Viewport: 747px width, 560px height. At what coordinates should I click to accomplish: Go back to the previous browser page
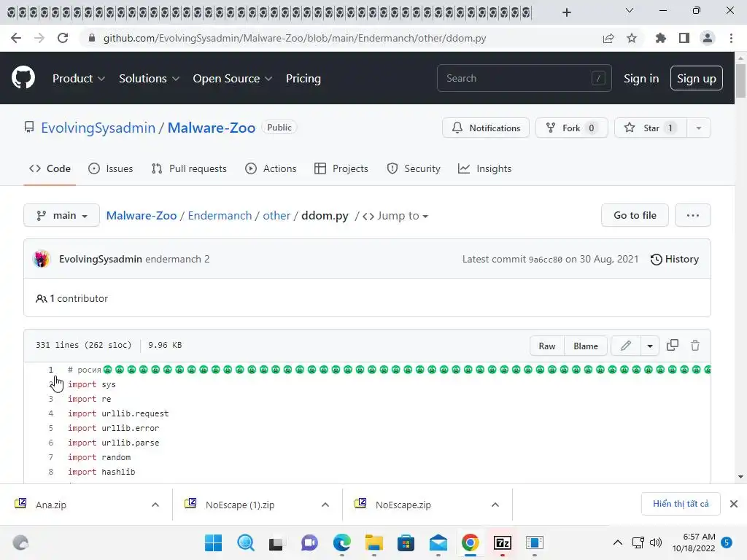coord(16,38)
